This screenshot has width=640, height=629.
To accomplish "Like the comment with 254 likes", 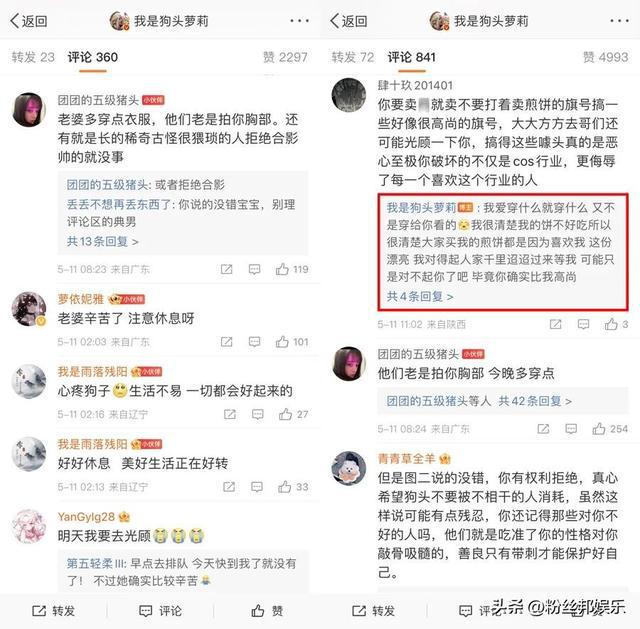I will click(x=599, y=429).
